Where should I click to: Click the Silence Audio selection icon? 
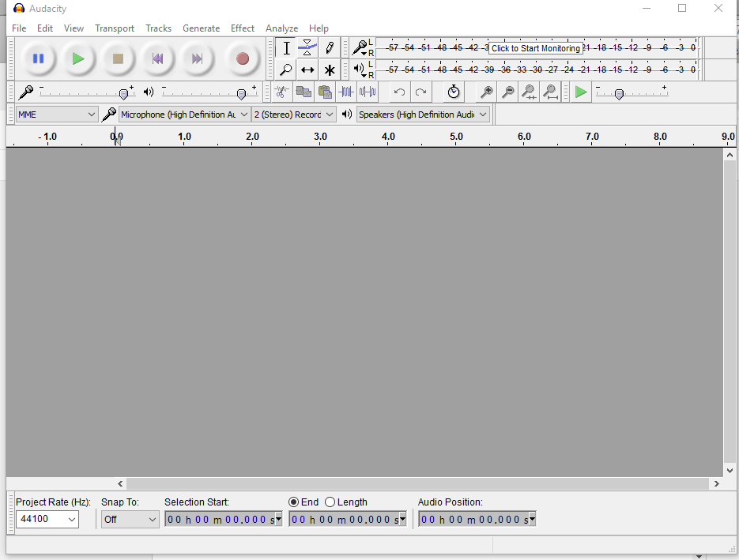(367, 92)
